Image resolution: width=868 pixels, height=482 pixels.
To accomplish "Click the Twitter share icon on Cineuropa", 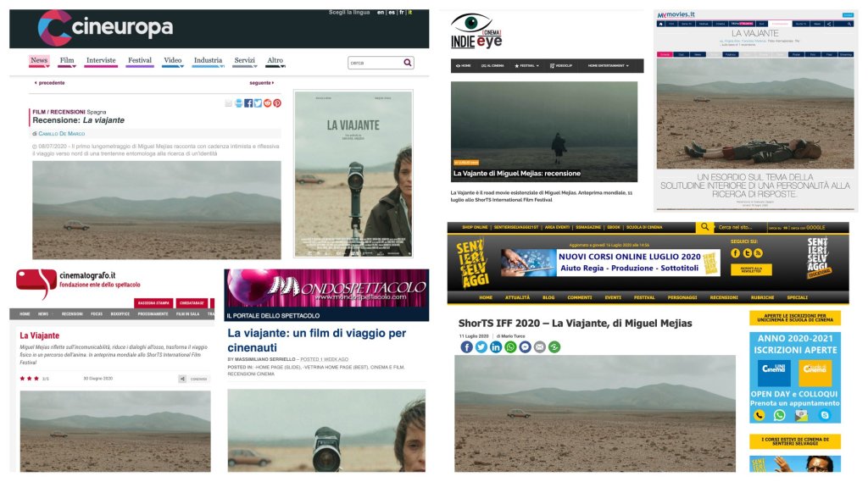I will [258, 103].
